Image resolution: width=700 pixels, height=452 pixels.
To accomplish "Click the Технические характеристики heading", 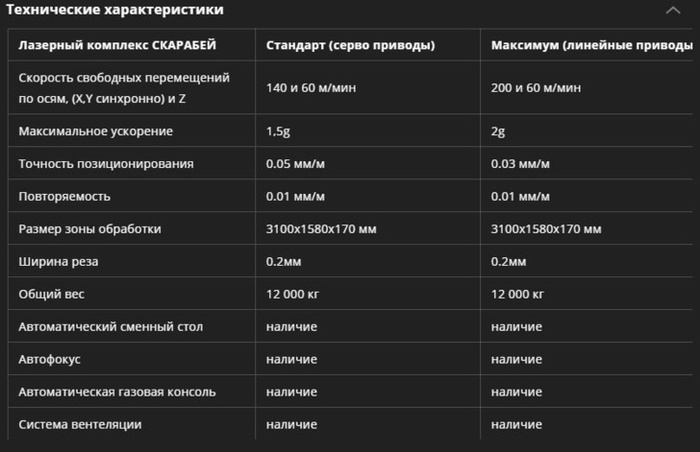I will pos(115,10).
